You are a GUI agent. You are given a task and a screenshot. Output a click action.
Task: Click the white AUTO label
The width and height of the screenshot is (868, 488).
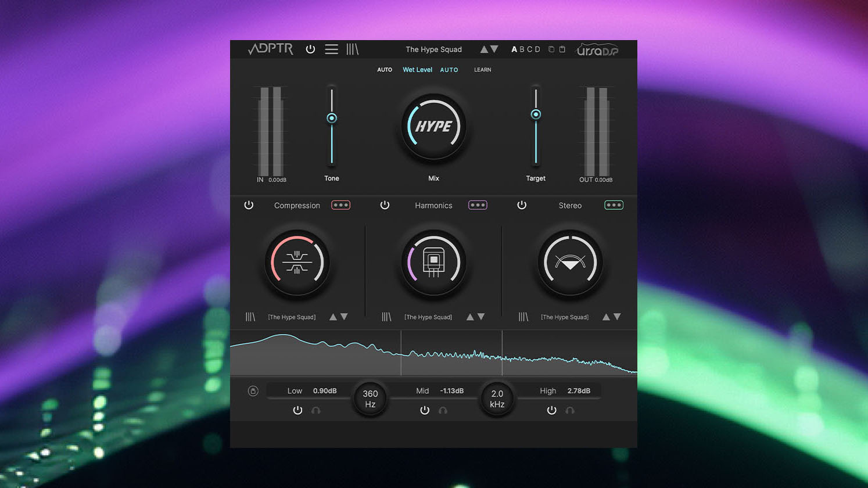click(385, 70)
